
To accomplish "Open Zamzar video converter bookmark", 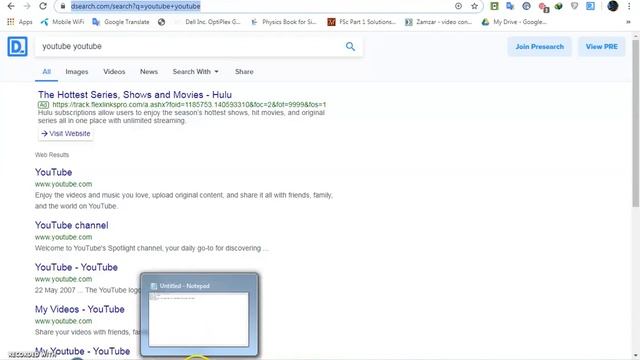I will 438,22.
